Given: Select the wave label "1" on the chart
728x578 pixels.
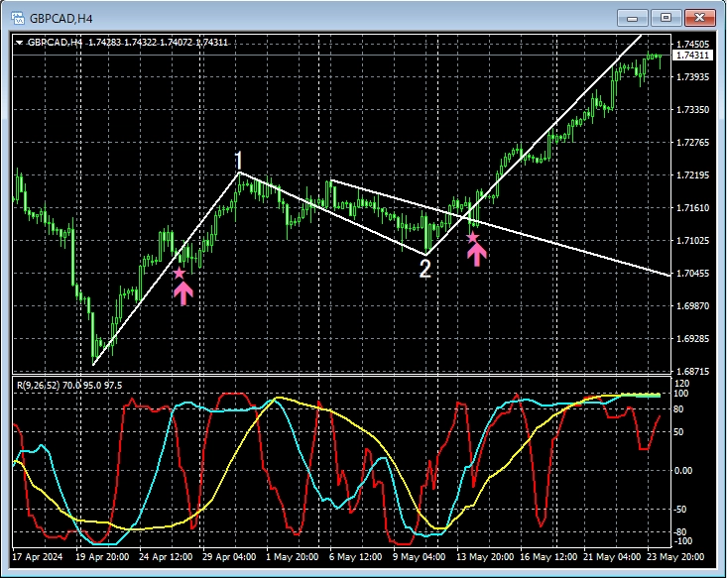Looking at the screenshot, I should 239,161.
